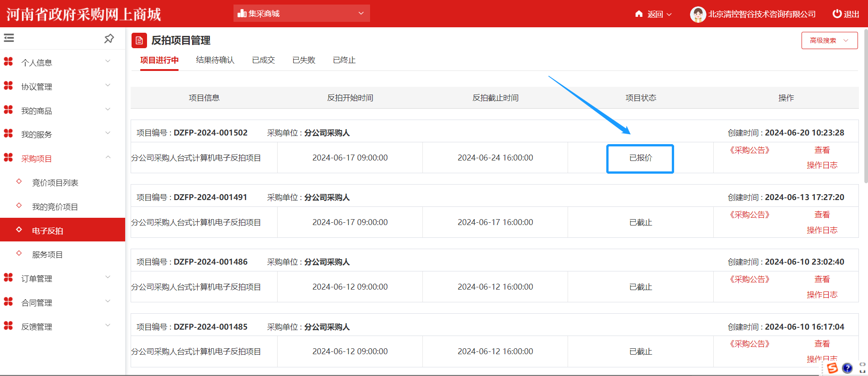Viewport: 868px width, 376px height.
Task: Open 《采购公告》 for project DZFP-2024-001491
Action: tap(750, 215)
